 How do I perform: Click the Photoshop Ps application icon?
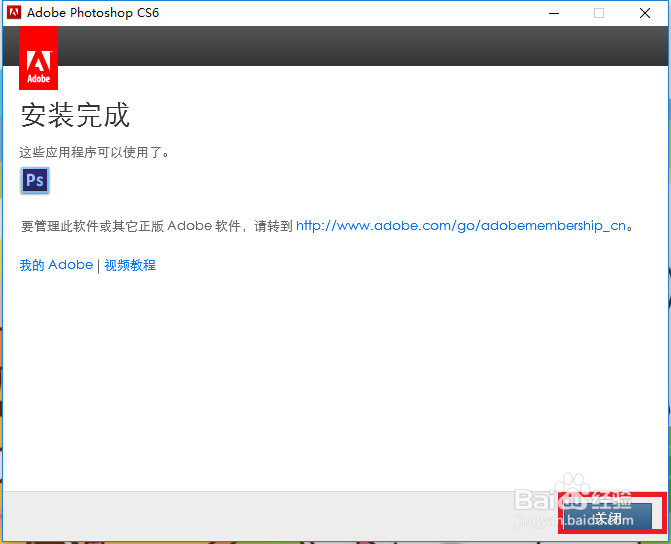click(x=35, y=180)
